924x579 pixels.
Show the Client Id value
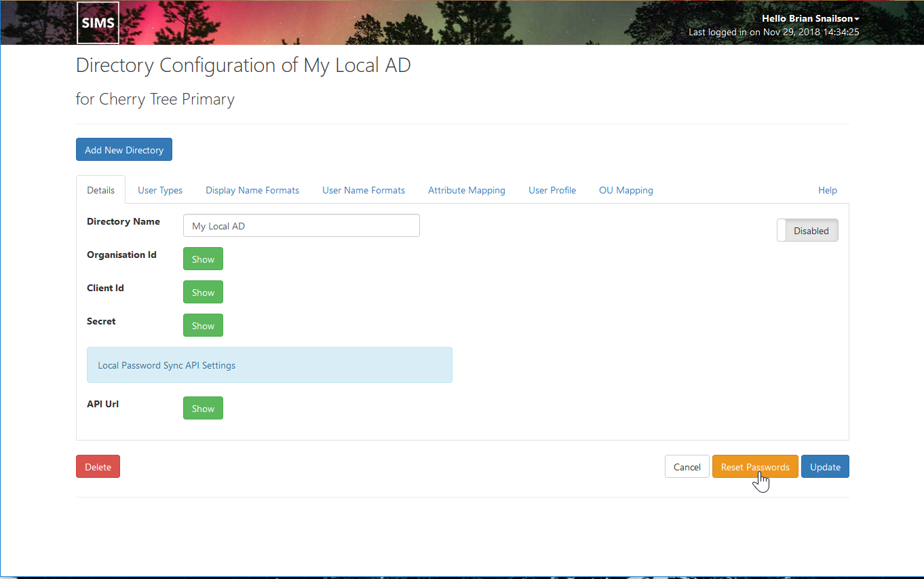203,293
